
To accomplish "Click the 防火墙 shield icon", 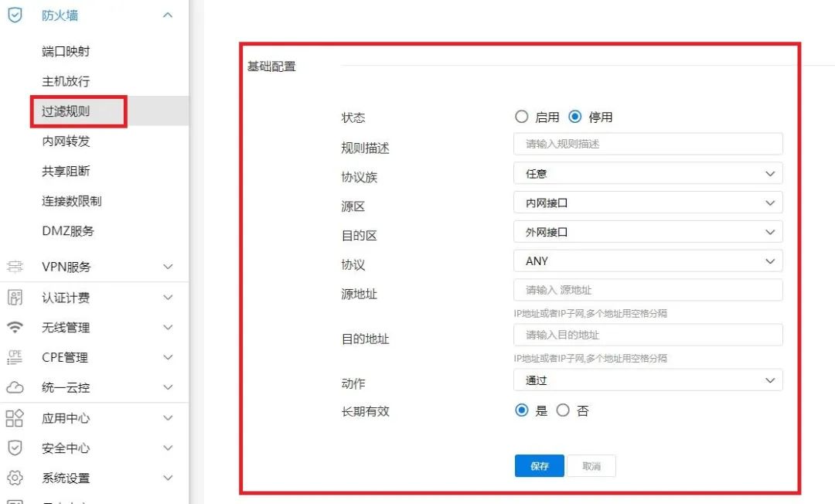I will [14, 14].
